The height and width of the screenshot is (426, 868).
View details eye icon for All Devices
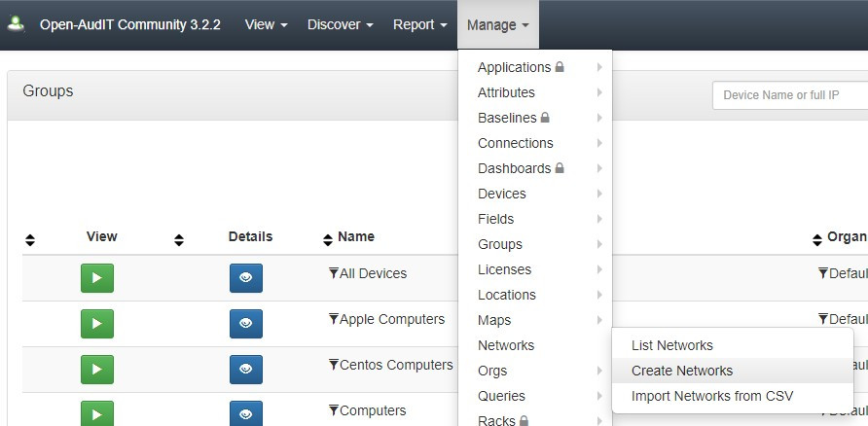point(246,278)
